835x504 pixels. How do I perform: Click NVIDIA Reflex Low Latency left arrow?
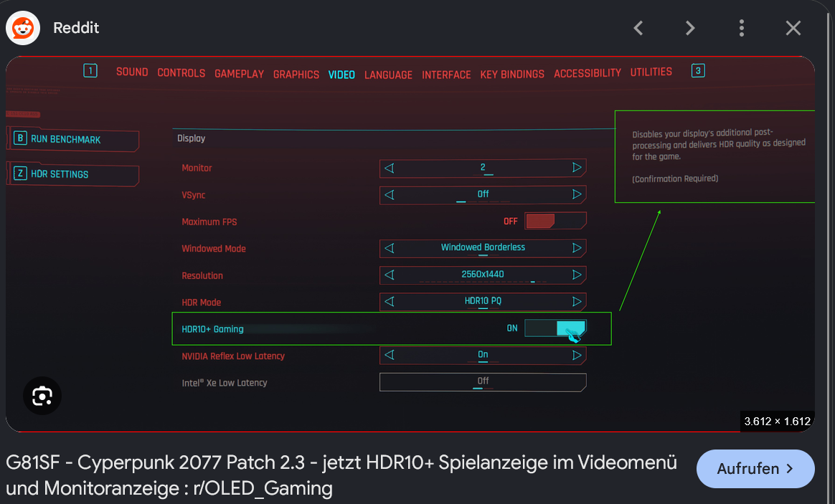390,355
